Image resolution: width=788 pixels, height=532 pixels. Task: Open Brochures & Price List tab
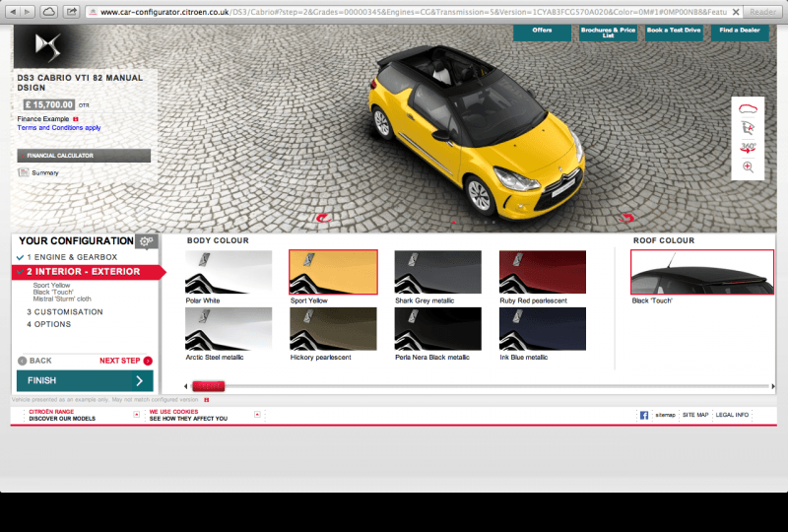point(608,33)
